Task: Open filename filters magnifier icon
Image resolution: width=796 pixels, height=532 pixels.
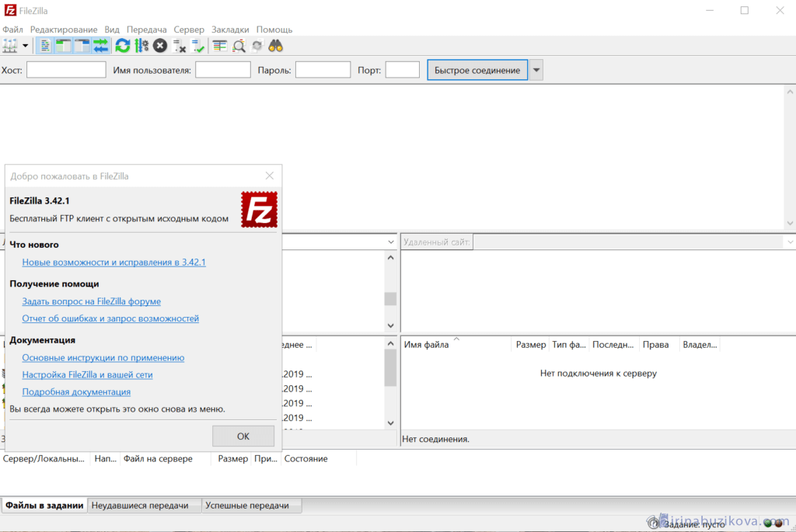Action: 239,46
